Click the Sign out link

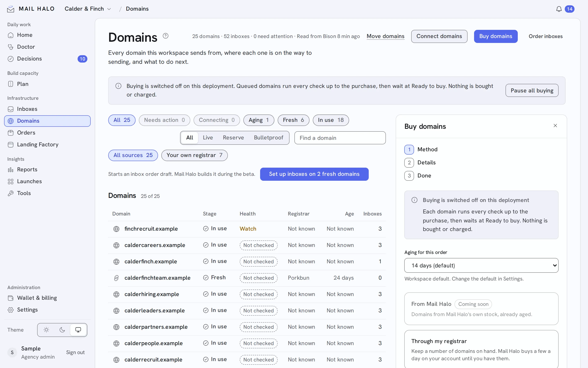coord(75,352)
